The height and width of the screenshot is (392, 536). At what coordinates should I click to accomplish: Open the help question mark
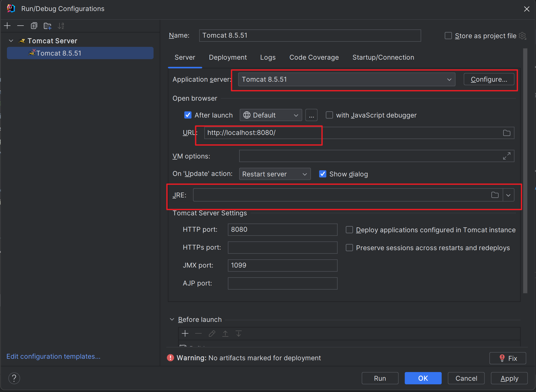[x=14, y=378]
